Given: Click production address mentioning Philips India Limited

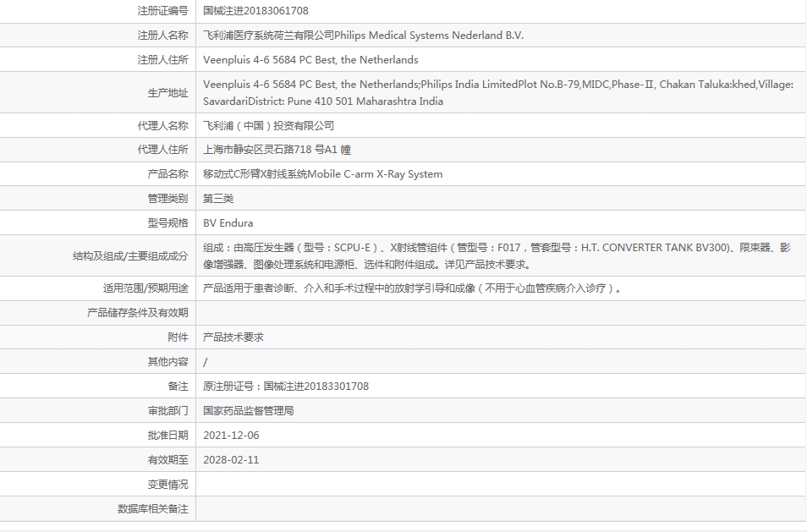Looking at the screenshot, I should coord(498,92).
